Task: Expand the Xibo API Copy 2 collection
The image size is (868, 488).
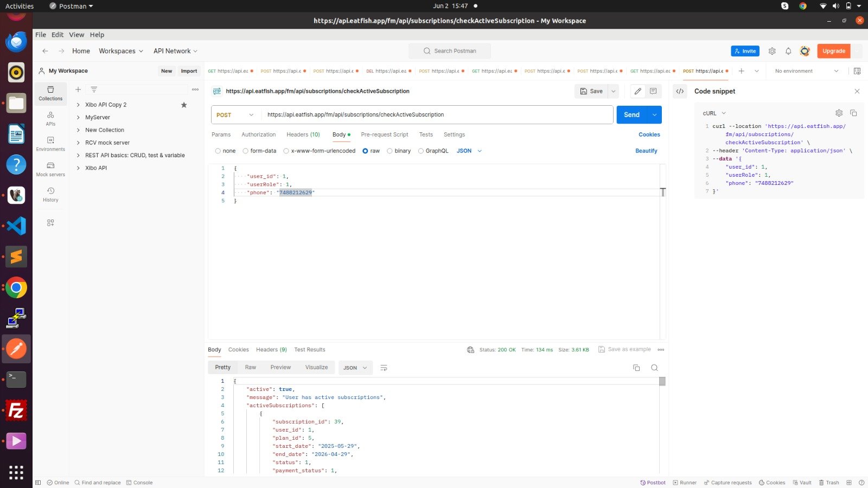Action: [78, 105]
